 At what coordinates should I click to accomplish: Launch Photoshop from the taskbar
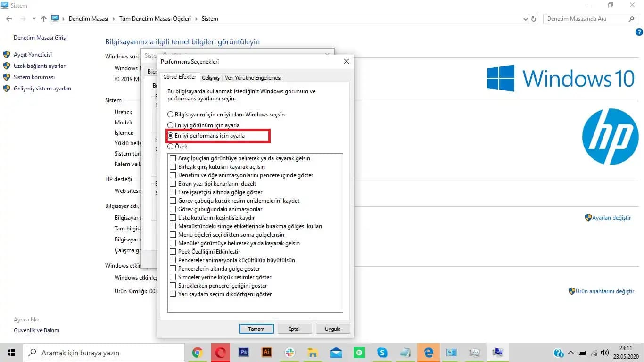[244, 353]
